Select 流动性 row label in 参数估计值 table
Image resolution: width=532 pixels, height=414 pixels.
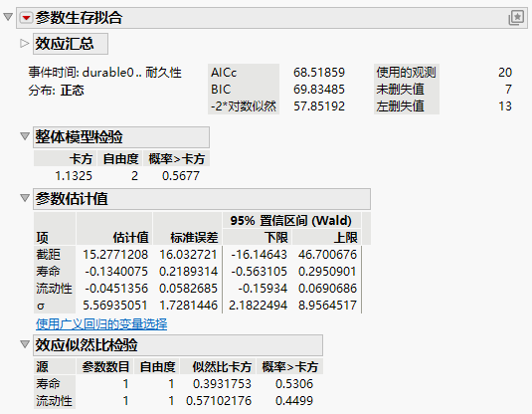54,289
